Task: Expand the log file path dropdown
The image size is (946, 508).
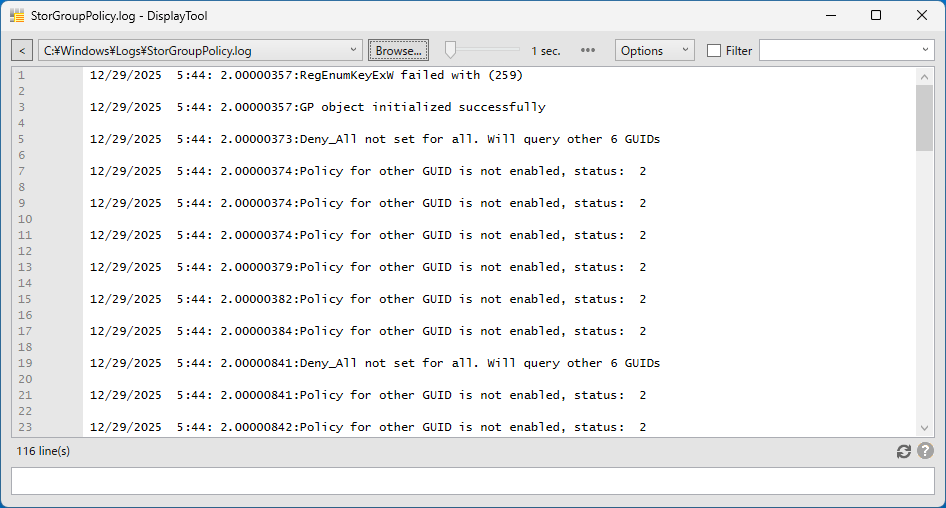Action: click(x=355, y=50)
